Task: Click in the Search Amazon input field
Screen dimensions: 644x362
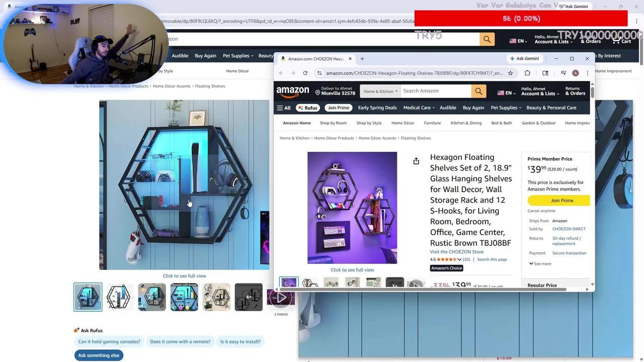Action: pos(436,91)
